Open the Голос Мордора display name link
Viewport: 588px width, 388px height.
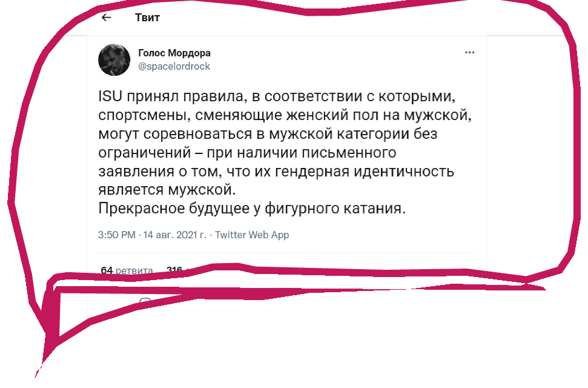click(174, 53)
